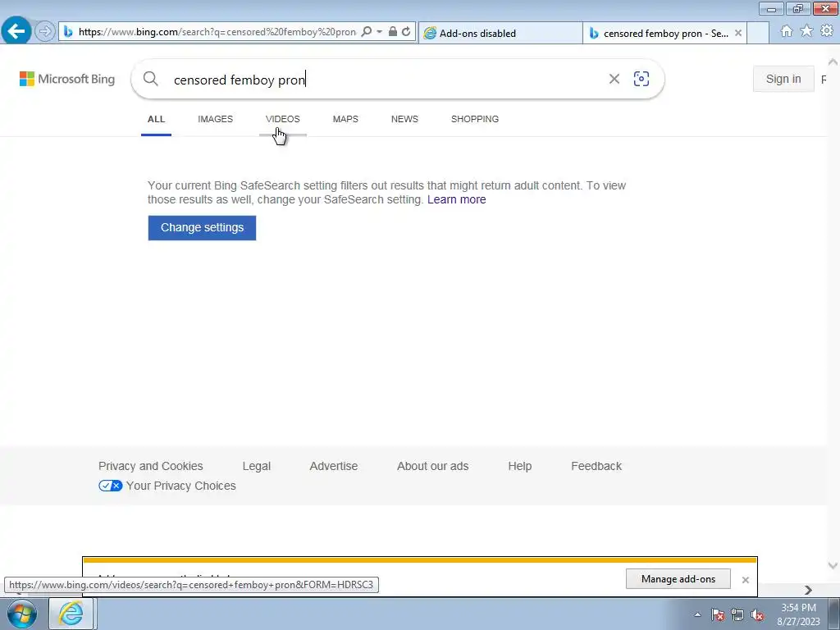The height and width of the screenshot is (630, 840).
Task: Click the Sign in button
Action: (783, 79)
